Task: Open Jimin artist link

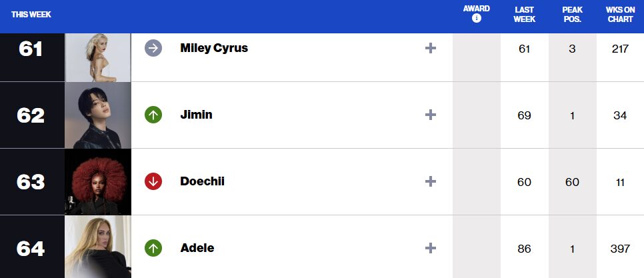Action: [196, 115]
